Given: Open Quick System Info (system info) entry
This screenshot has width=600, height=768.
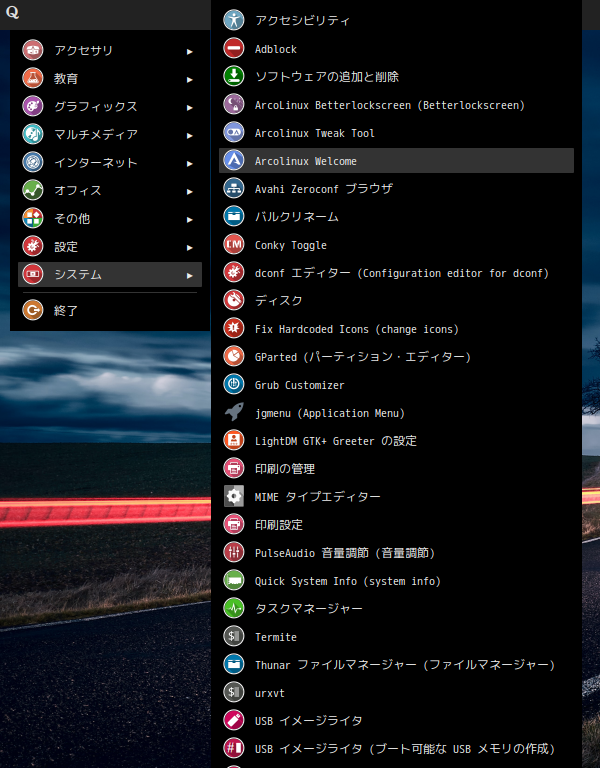Looking at the screenshot, I should point(396,580).
